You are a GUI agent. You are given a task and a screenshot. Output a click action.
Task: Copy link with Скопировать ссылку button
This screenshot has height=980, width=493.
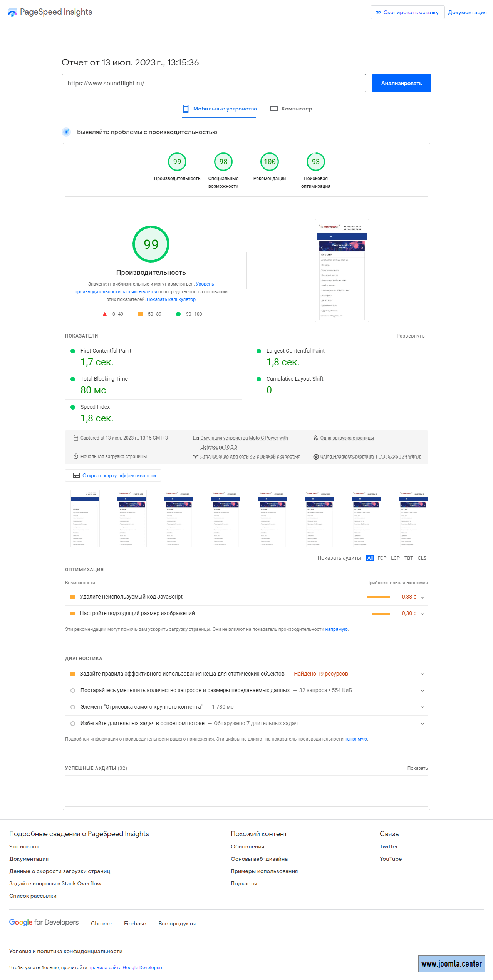407,12
